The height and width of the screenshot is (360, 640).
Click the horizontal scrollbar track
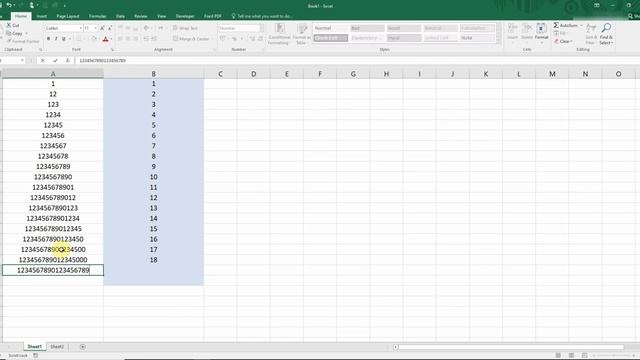pyautogui.click(x=511, y=347)
